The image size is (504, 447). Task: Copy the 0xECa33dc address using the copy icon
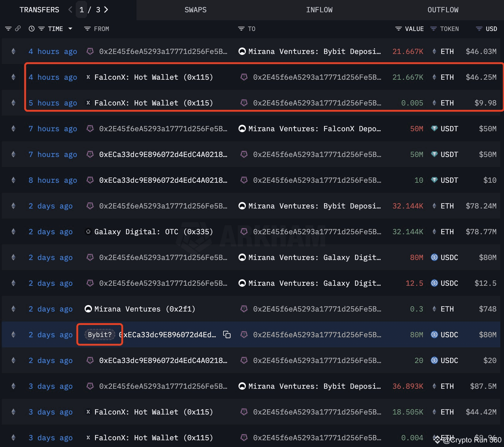[227, 334]
